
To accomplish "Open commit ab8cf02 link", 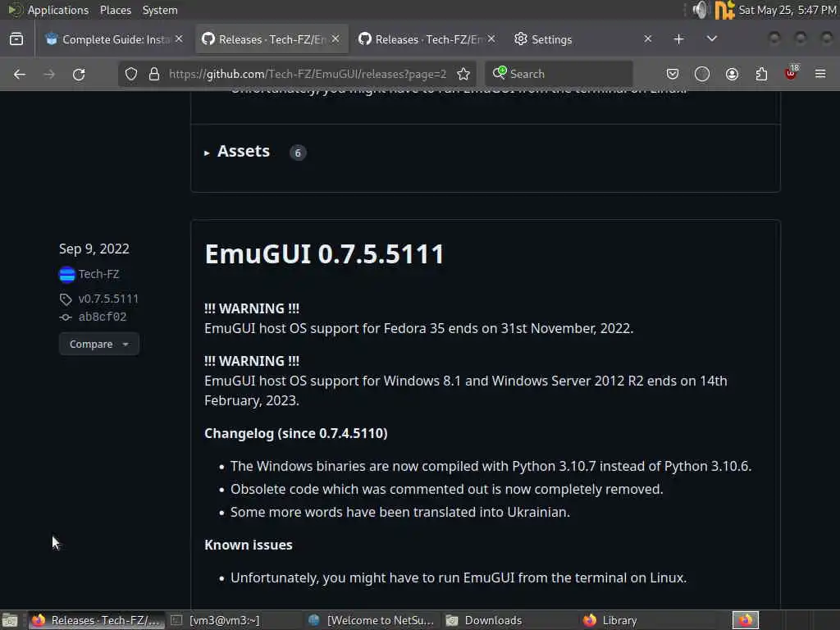I will (103, 317).
